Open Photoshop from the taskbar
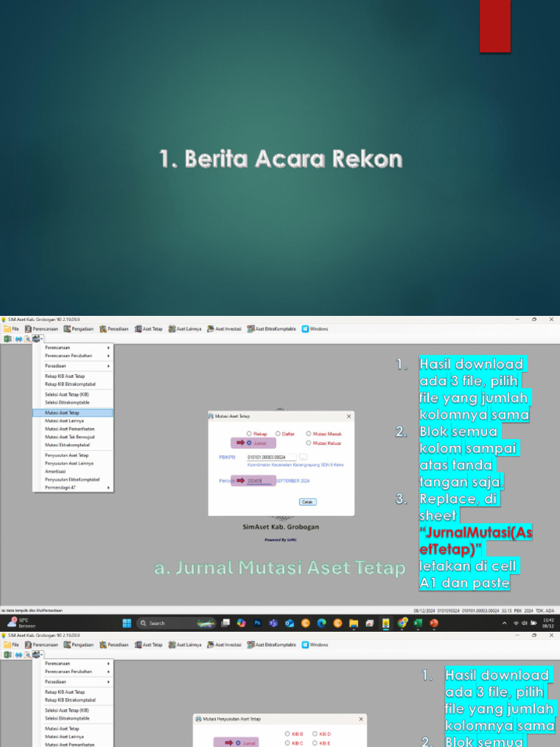The width and height of the screenshot is (560, 747). (x=257, y=623)
